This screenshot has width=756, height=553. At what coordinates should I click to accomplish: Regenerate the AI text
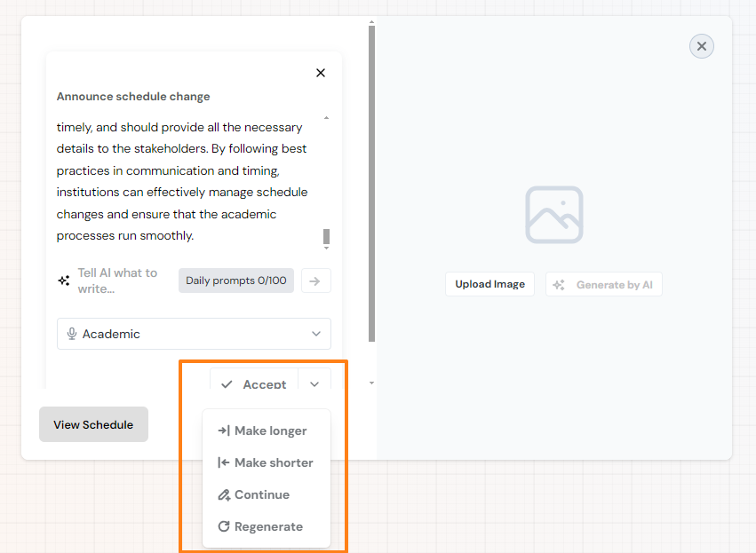(x=260, y=526)
